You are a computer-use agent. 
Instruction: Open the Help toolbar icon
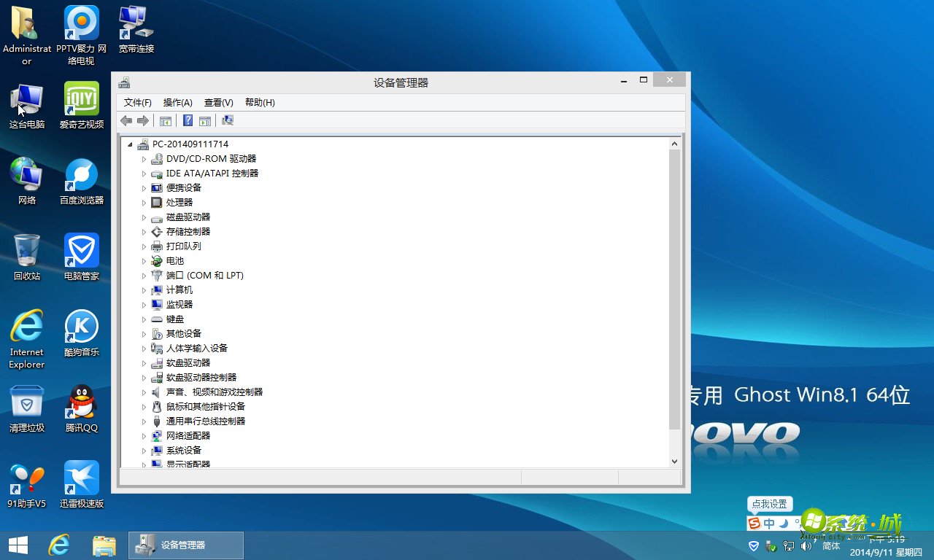point(188,120)
